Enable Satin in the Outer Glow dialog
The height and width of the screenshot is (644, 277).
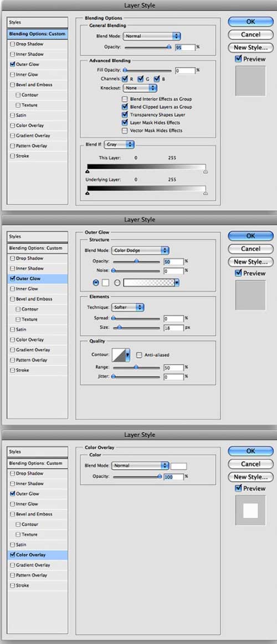click(12, 329)
